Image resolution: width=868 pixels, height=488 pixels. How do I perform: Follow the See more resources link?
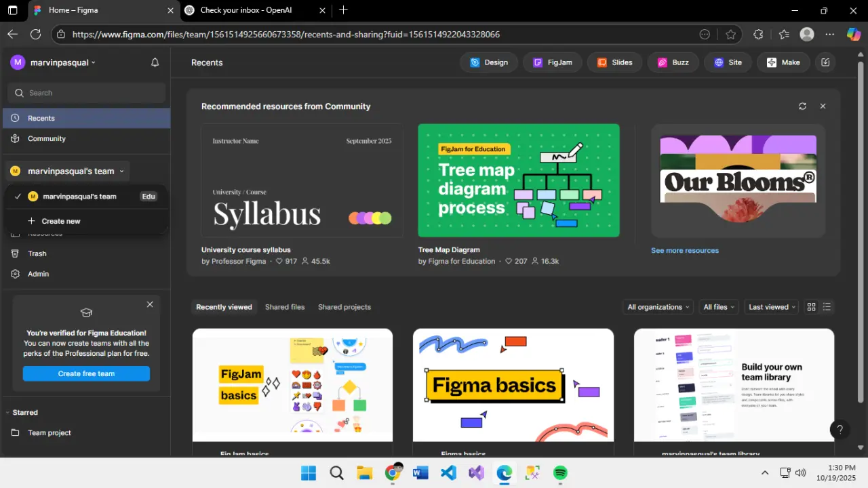tap(685, 251)
